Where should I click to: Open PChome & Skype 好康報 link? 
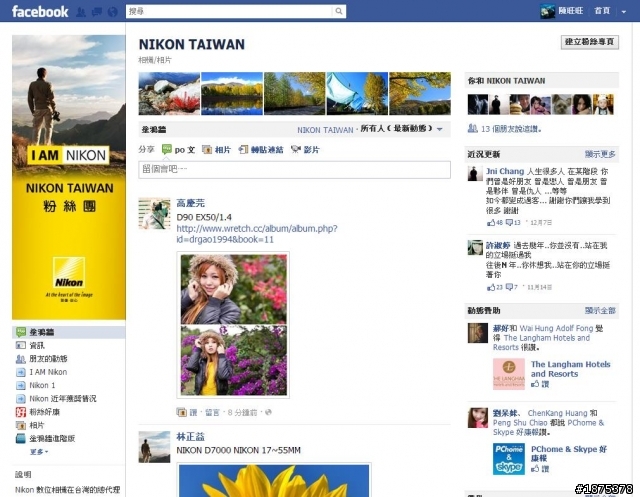tap(569, 453)
